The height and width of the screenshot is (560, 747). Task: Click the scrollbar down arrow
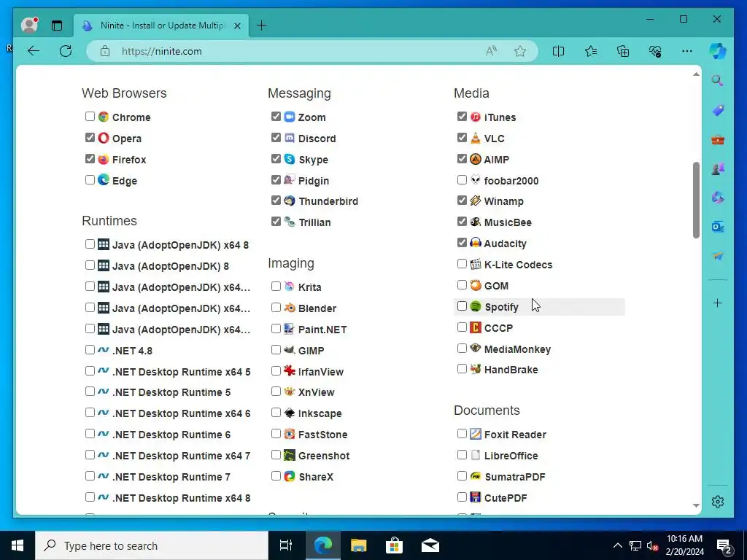[x=696, y=505]
